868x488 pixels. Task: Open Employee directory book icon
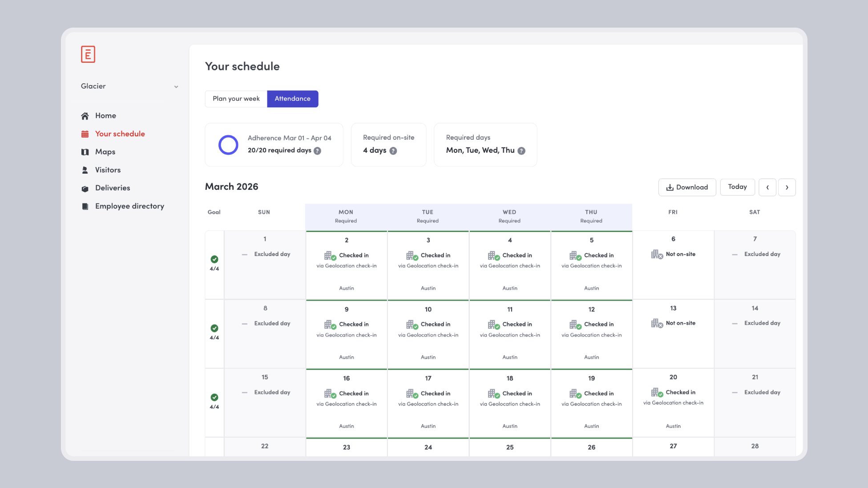85,207
